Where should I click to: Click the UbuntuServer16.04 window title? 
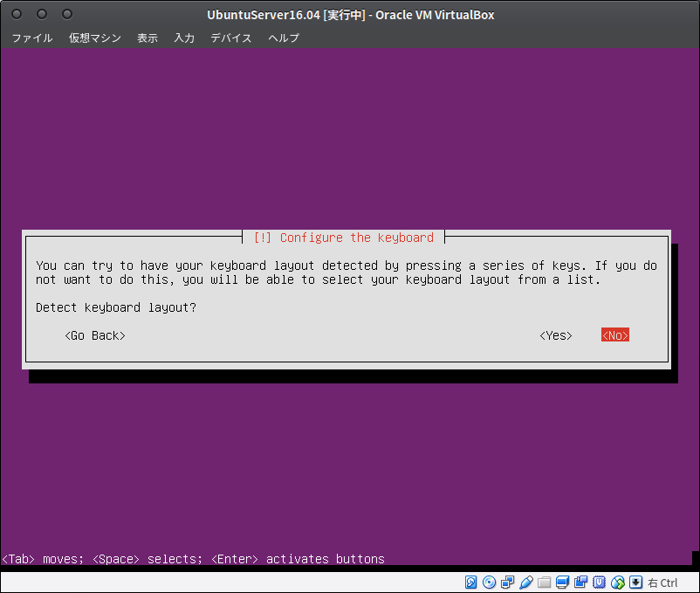pos(351,15)
